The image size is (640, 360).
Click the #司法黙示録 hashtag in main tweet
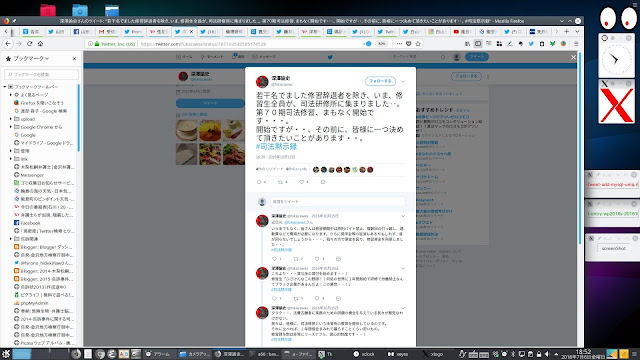tap(276, 147)
